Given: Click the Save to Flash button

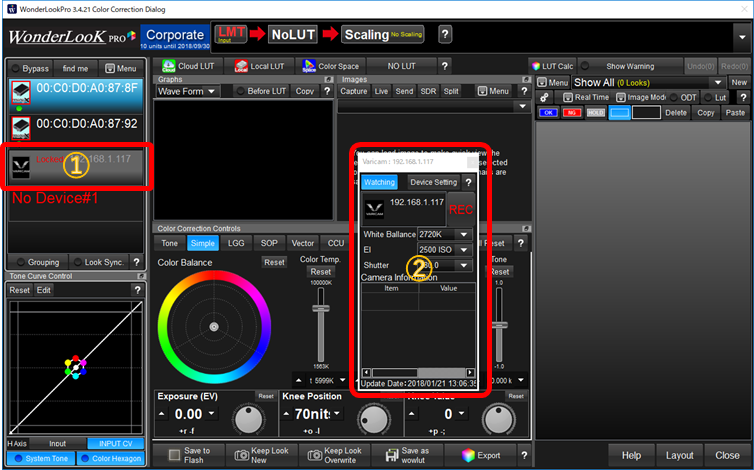Looking at the screenshot, I should pyautogui.click(x=188, y=455).
